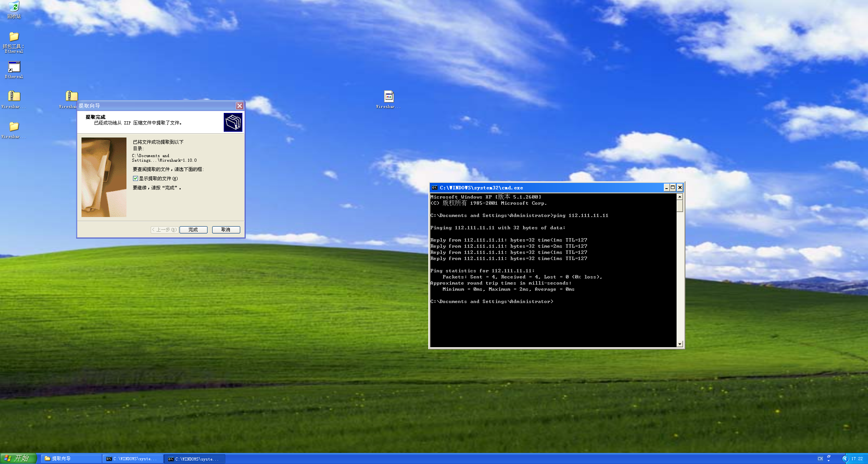
Task: Click the CH language indicator
Action: click(820, 459)
